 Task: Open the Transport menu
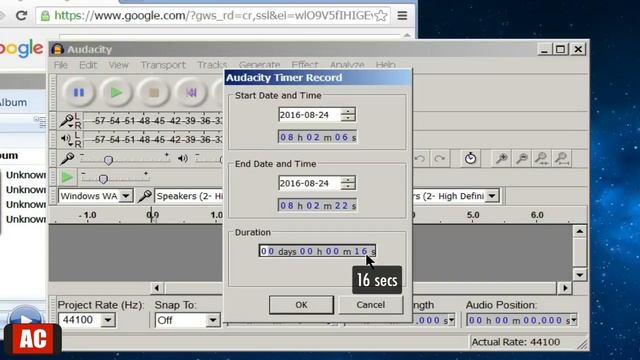pos(163,65)
